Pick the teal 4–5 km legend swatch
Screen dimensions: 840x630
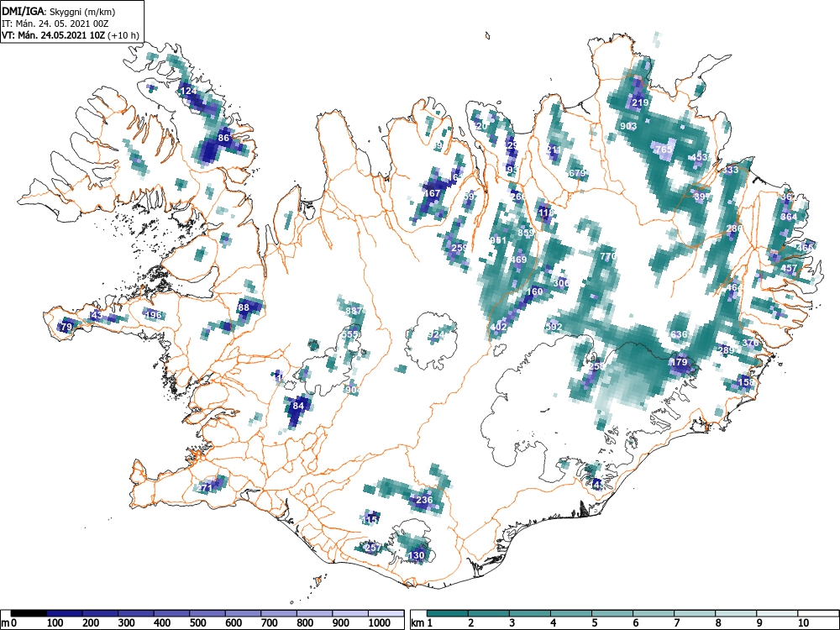coord(571,613)
